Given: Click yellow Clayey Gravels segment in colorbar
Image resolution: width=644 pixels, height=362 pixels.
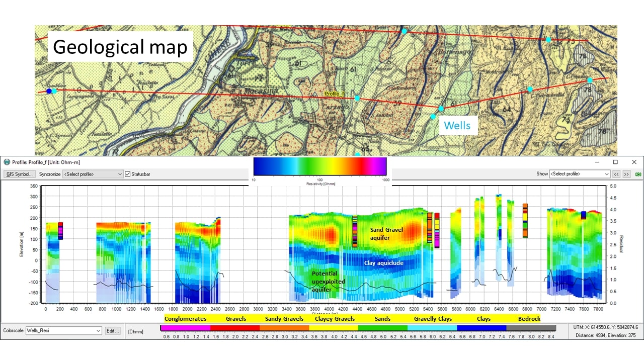Looking at the screenshot, I should pyautogui.click(x=334, y=328).
